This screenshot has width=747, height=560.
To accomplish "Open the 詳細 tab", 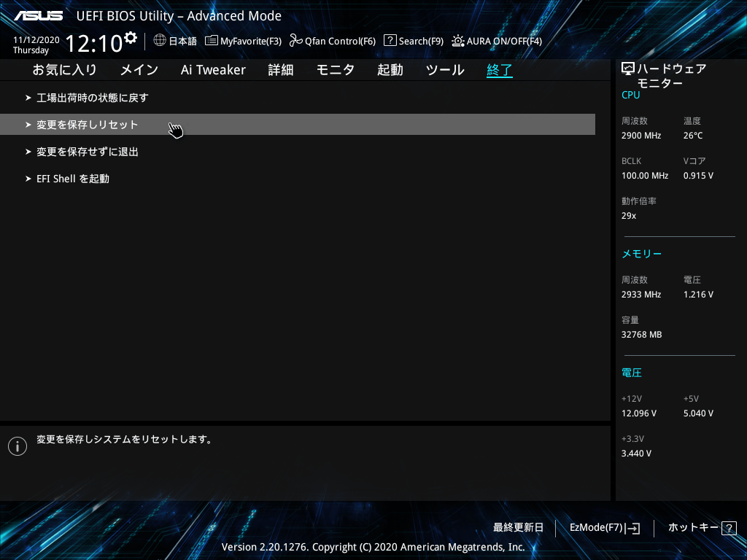I will coord(280,70).
